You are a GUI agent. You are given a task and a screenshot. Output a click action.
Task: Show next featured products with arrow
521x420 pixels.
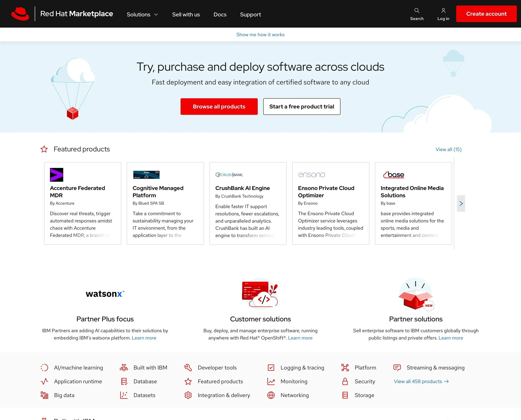coord(461,204)
